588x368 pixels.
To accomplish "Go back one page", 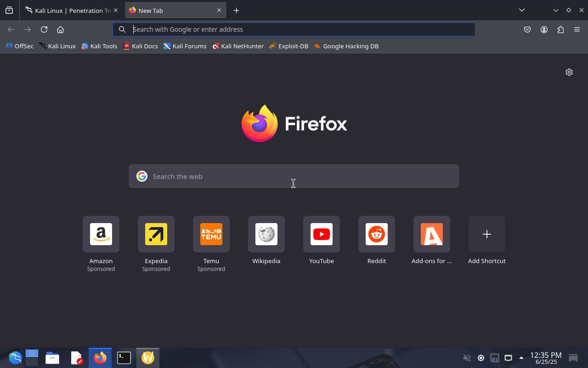I will (x=11, y=29).
